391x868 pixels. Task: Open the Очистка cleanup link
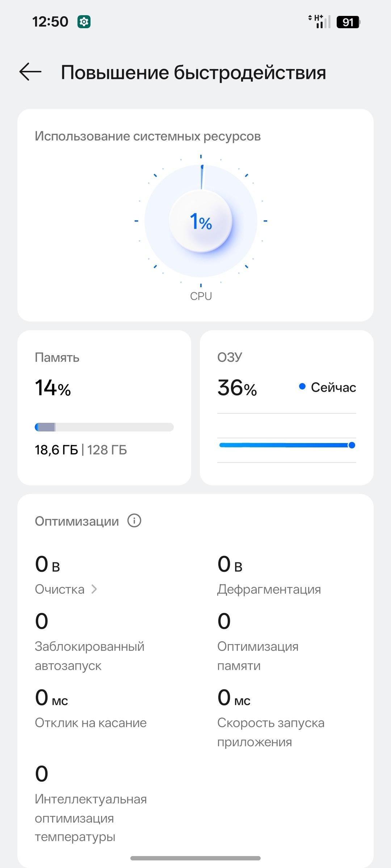[x=60, y=589]
